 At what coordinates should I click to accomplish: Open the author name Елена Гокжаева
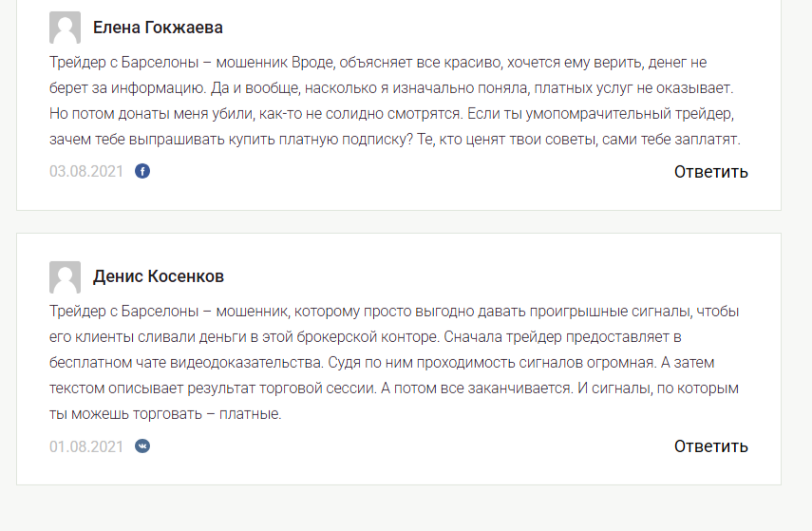click(158, 28)
